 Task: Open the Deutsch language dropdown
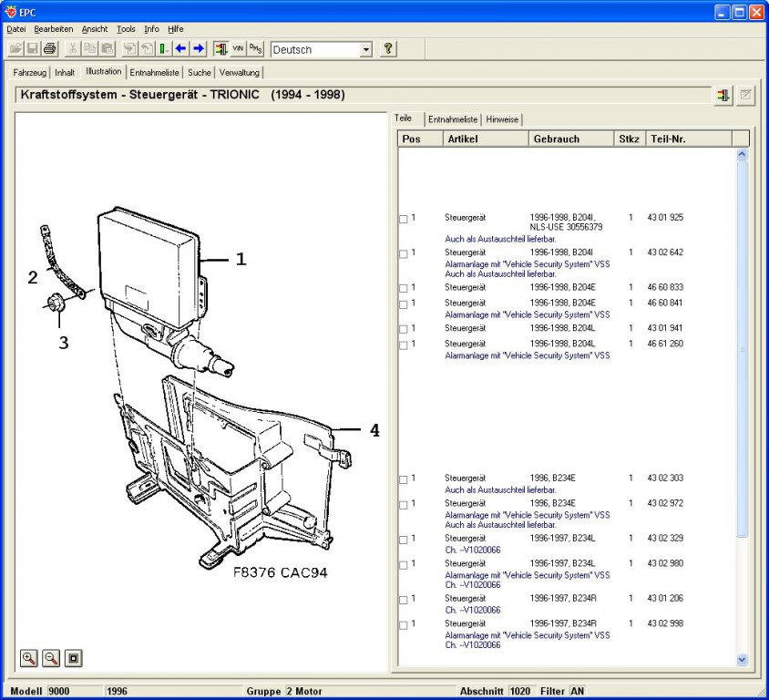366,49
